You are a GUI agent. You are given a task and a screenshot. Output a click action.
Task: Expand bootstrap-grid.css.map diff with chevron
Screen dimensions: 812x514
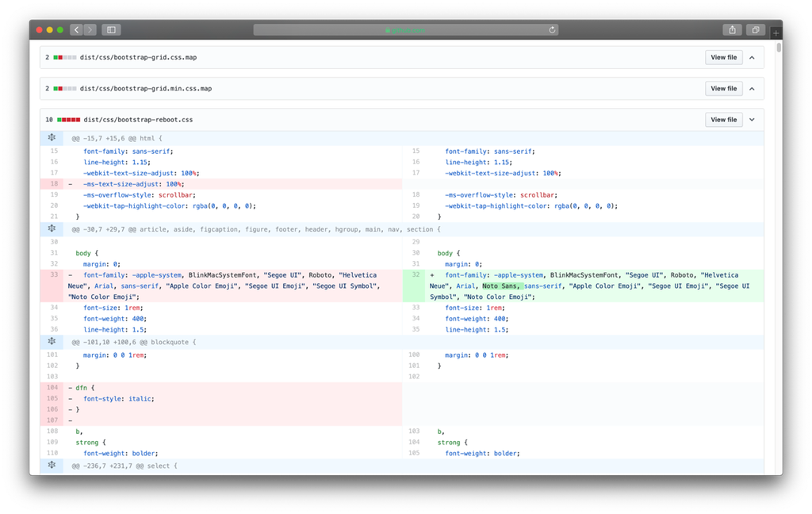[x=752, y=58]
